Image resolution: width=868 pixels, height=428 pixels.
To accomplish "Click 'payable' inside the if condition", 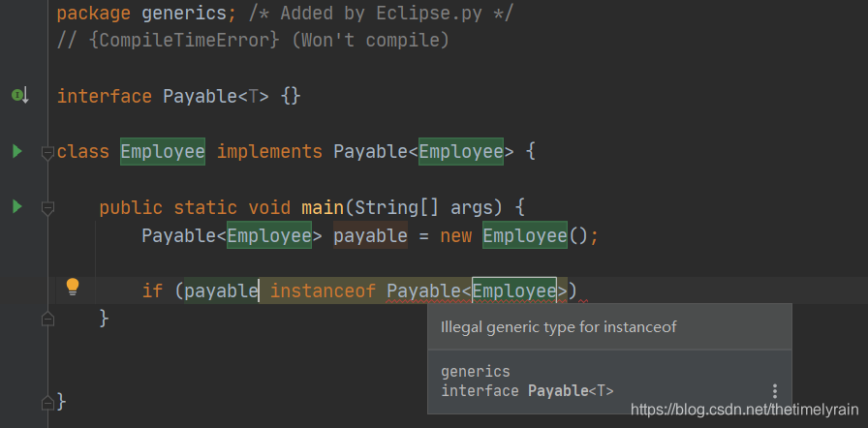I will [x=222, y=290].
